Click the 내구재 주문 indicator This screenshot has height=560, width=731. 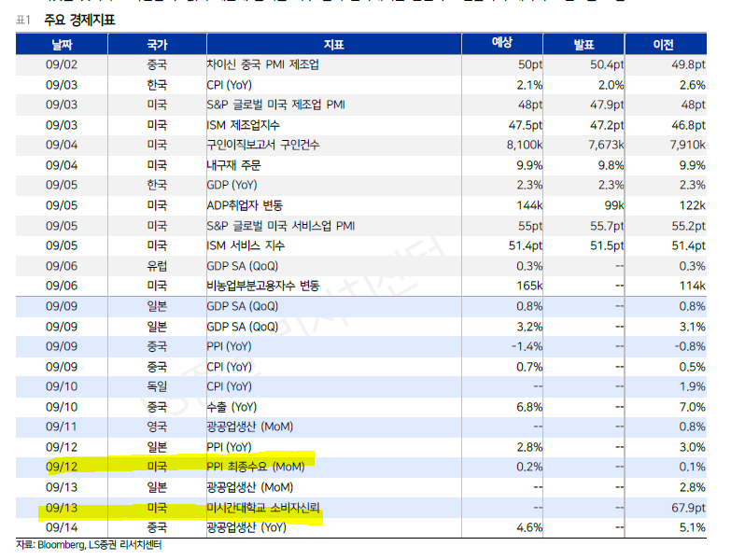pyautogui.click(x=233, y=165)
